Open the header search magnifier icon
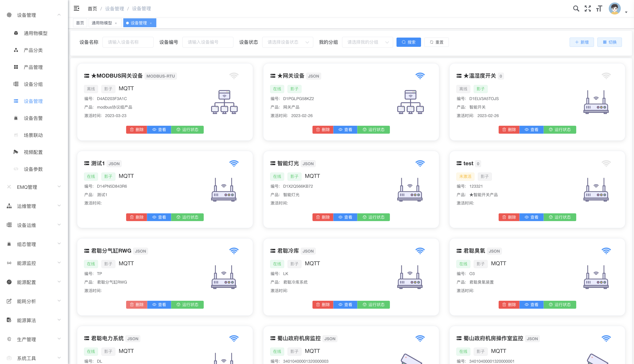This screenshot has width=634, height=364. coord(576,9)
